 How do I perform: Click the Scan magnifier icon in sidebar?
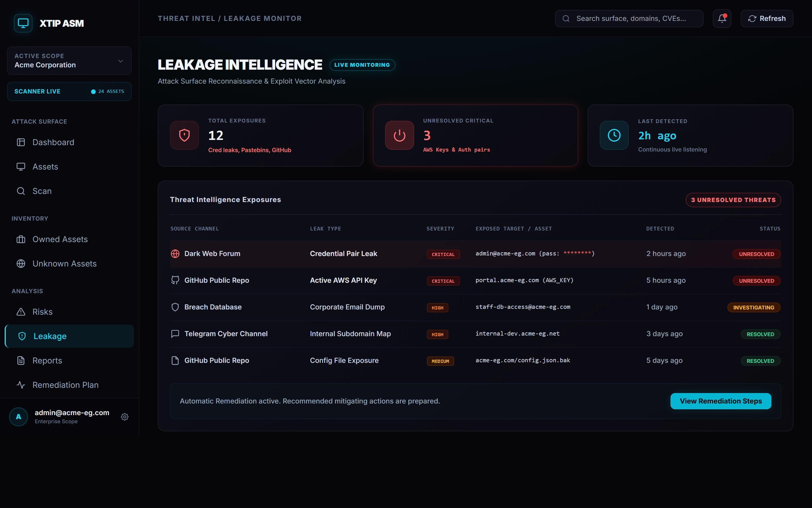21,191
